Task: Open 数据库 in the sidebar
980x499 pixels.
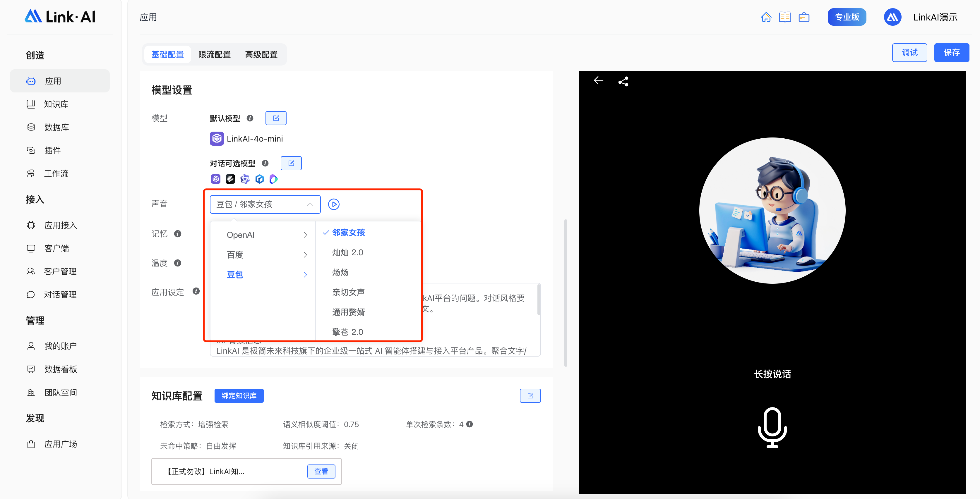Action: pyautogui.click(x=60, y=127)
